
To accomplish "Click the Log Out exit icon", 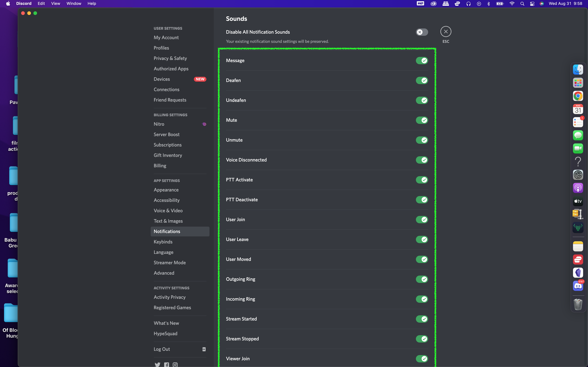I will pyautogui.click(x=204, y=349).
